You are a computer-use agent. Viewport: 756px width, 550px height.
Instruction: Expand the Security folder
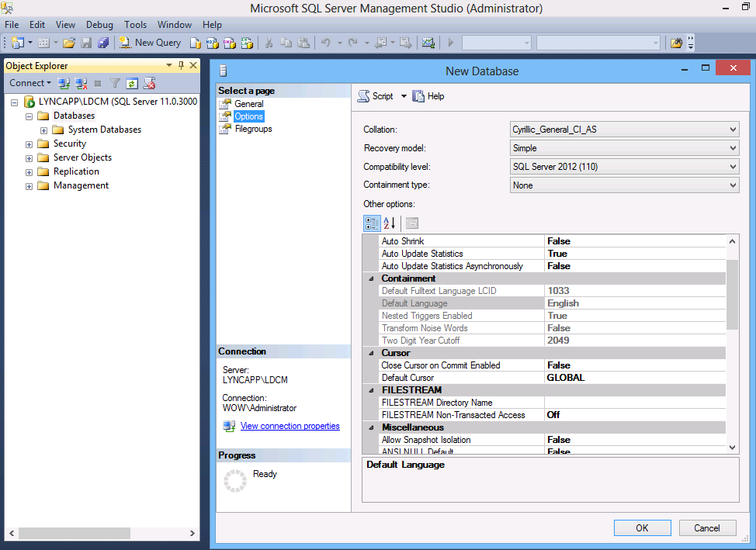[x=29, y=144]
